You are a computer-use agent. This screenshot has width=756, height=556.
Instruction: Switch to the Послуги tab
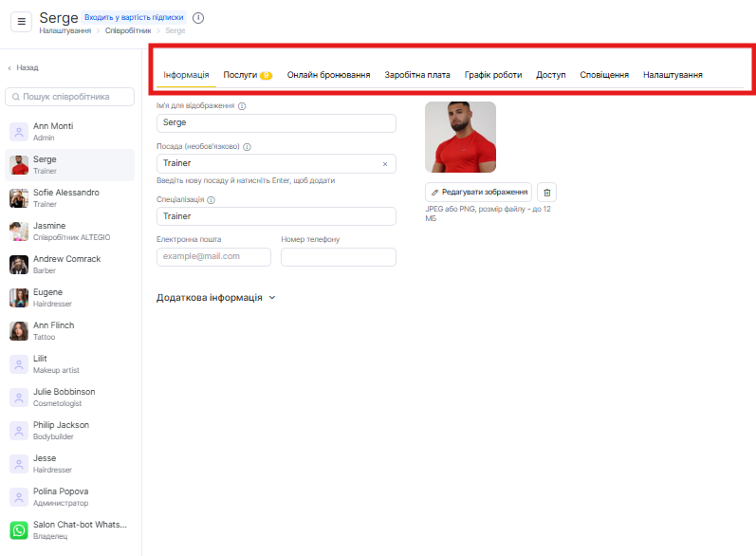pyautogui.click(x=247, y=75)
